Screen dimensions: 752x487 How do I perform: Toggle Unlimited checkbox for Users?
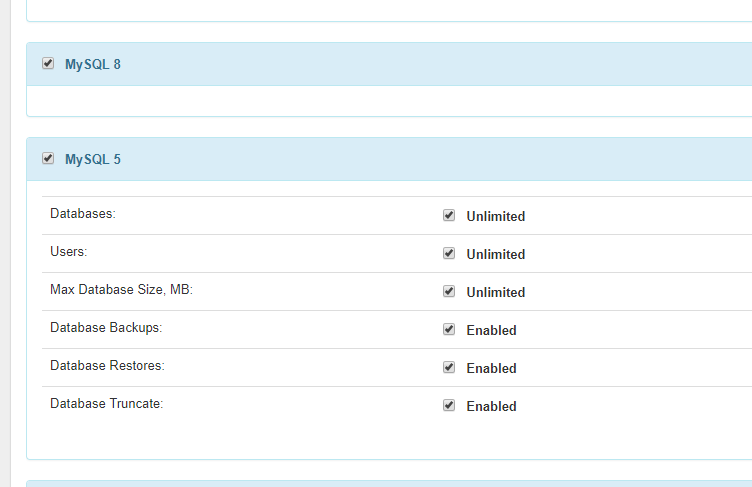pos(449,253)
